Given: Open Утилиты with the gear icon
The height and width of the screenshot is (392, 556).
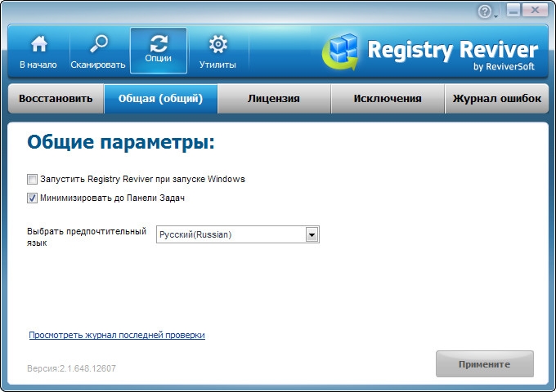Looking at the screenshot, I should pos(217,51).
